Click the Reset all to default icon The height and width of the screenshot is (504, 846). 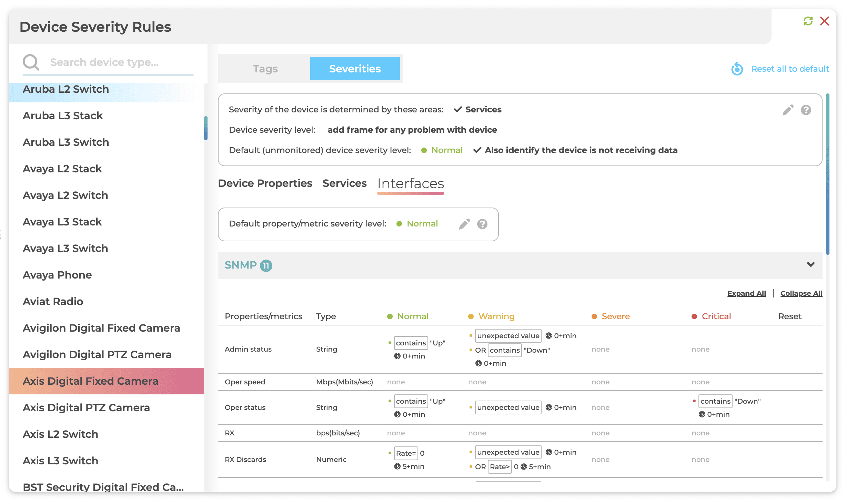(x=737, y=69)
